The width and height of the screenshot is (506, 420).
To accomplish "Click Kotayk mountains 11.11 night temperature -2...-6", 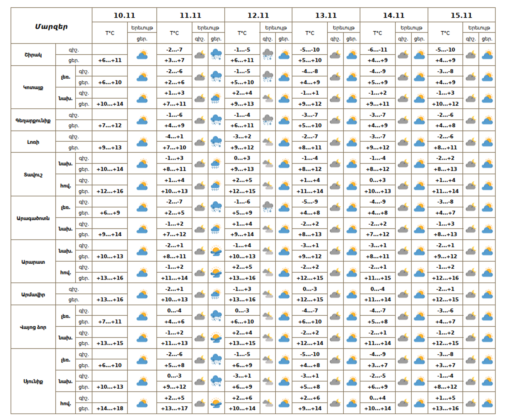I will click(174, 71).
